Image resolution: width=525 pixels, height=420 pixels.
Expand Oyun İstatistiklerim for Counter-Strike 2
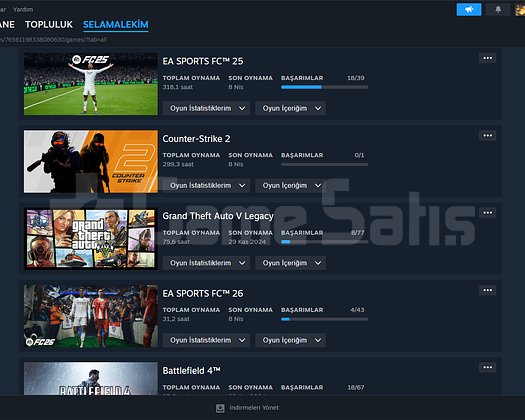pos(206,186)
